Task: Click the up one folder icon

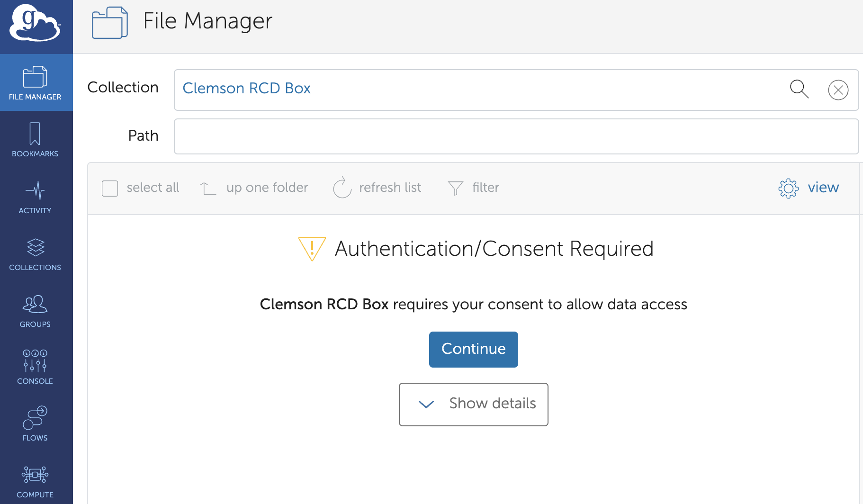Action: [208, 188]
